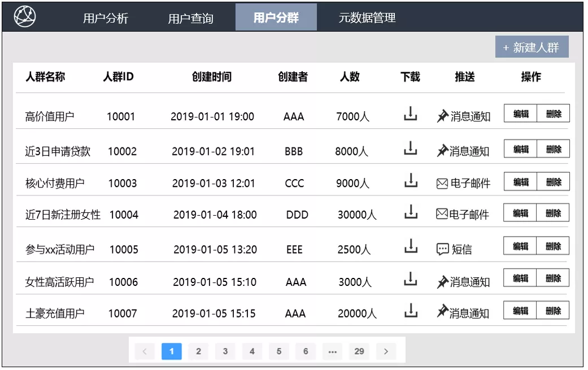Click pin icon for 土豪充值用户 消息通知
The width and height of the screenshot is (588, 370).
(442, 311)
